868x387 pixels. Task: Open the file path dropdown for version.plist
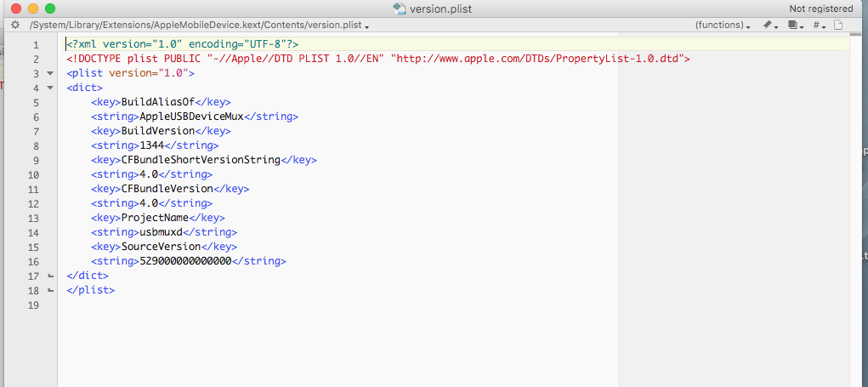[x=200, y=26]
